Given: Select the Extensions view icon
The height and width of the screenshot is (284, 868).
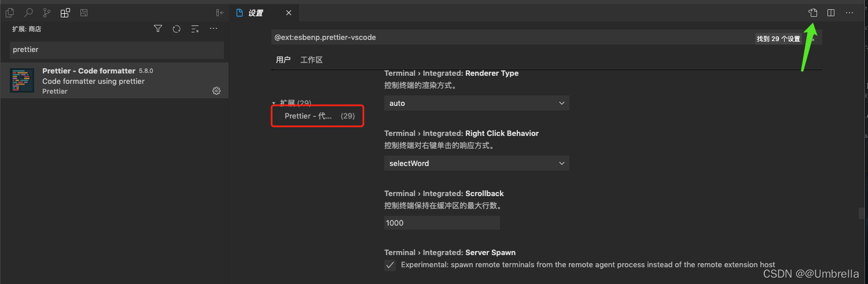Looking at the screenshot, I should [x=65, y=13].
